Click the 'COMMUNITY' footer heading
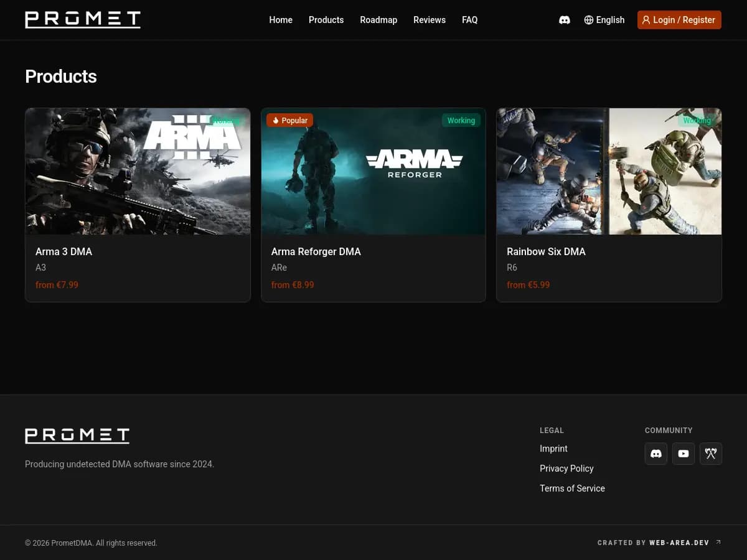 [x=669, y=431]
